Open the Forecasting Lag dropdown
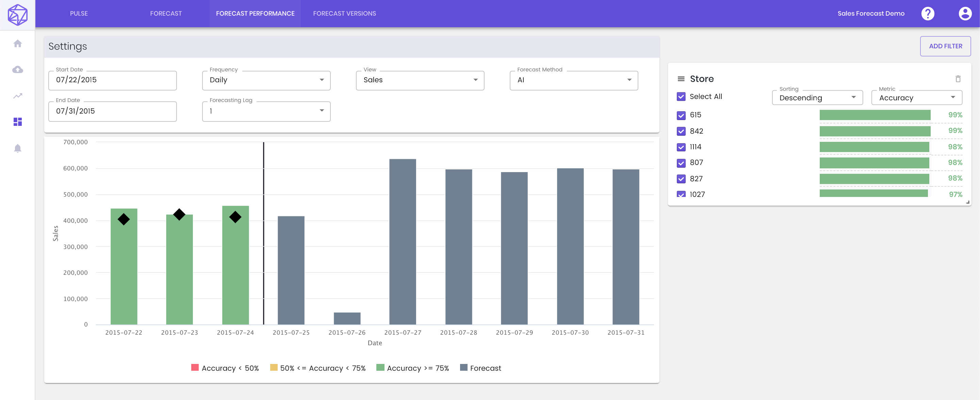Viewport: 980px width, 400px height. tap(266, 112)
